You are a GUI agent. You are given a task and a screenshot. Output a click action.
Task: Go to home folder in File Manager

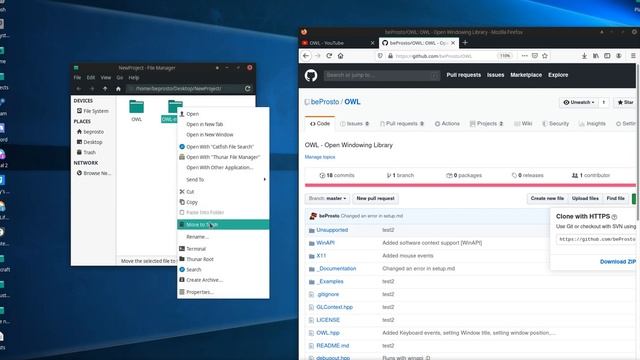coord(118,89)
